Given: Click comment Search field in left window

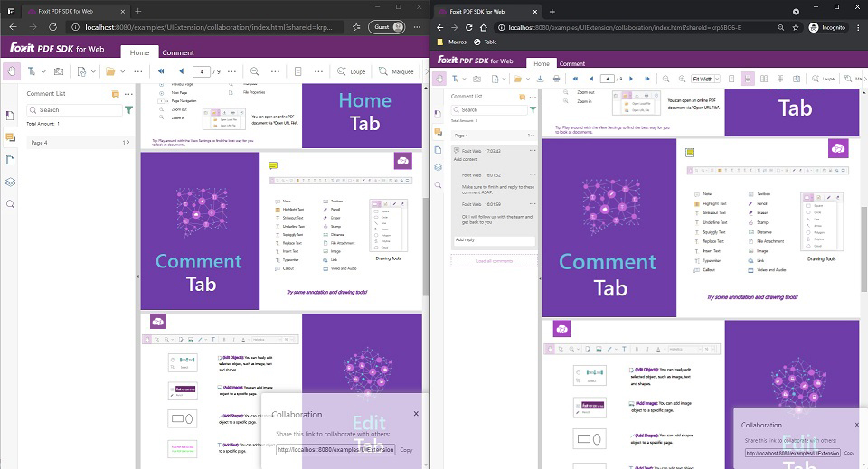Looking at the screenshot, I should pos(75,110).
